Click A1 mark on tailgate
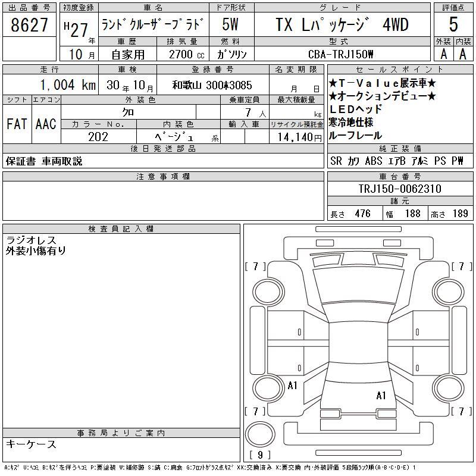This screenshot has height=476, width=476. [x=381, y=395]
